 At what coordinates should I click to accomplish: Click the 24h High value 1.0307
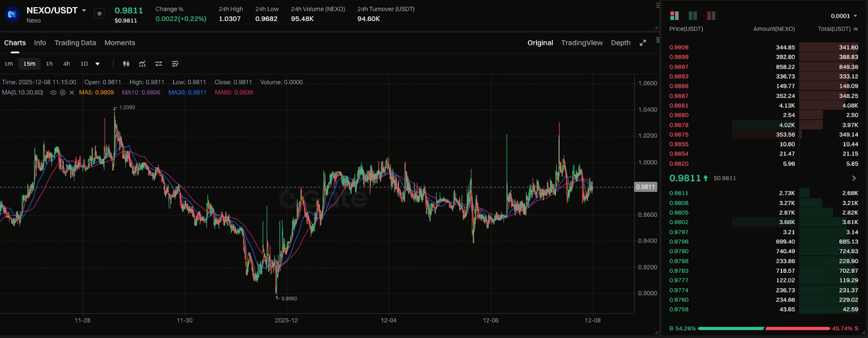pyautogui.click(x=229, y=19)
